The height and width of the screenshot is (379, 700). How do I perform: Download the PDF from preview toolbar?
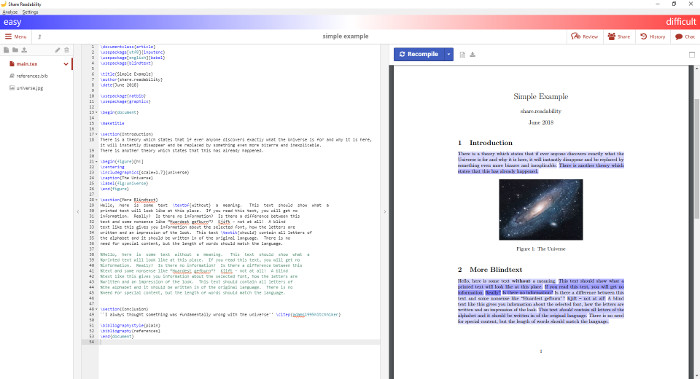pos(473,54)
